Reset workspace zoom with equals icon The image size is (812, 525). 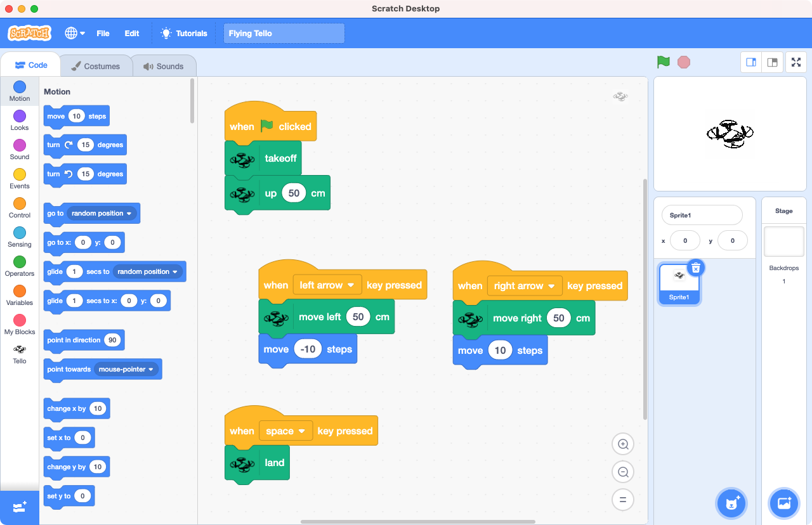pyautogui.click(x=622, y=500)
